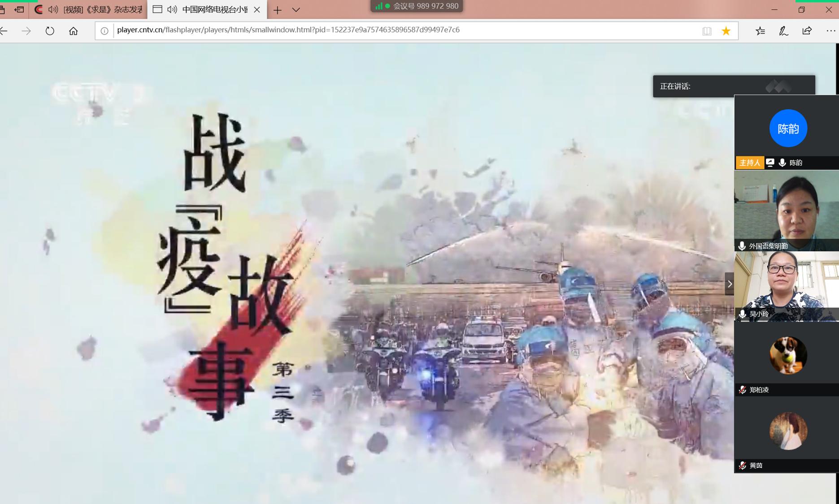Restore down the browser window
This screenshot has width=839, height=504.
[x=801, y=9]
